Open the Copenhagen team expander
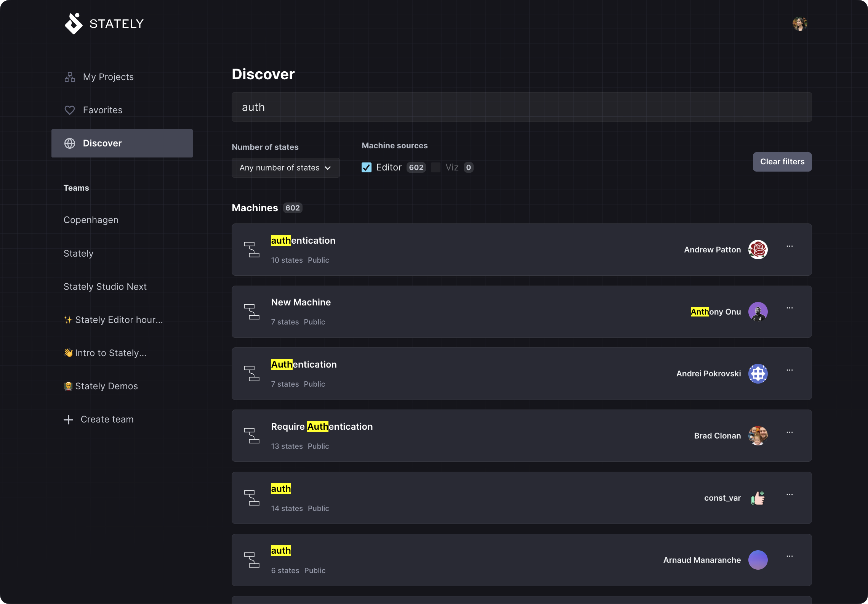 (x=90, y=220)
